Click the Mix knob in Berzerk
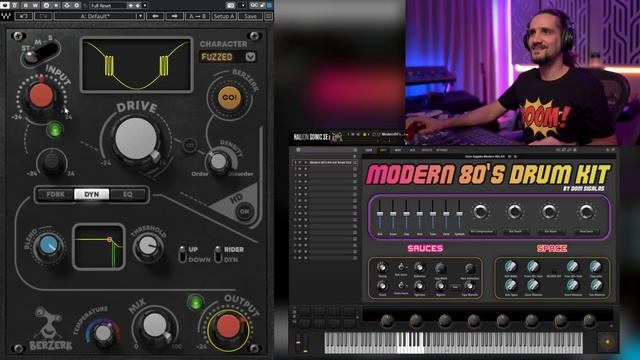The width and height of the screenshot is (640, 360). click(155, 327)
